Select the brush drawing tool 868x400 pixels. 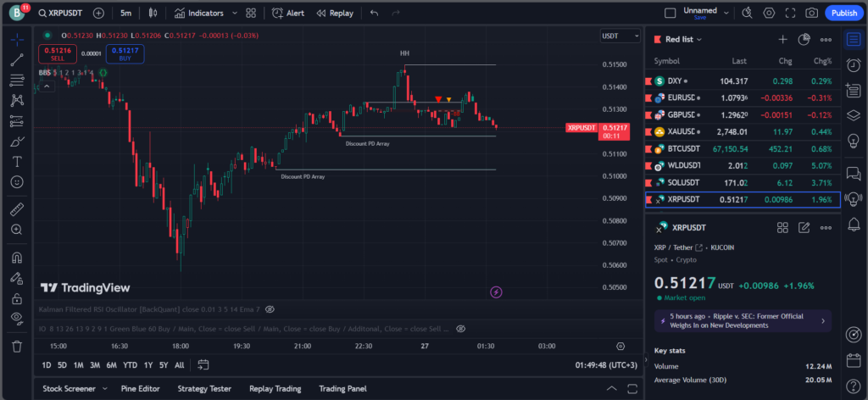17,142
